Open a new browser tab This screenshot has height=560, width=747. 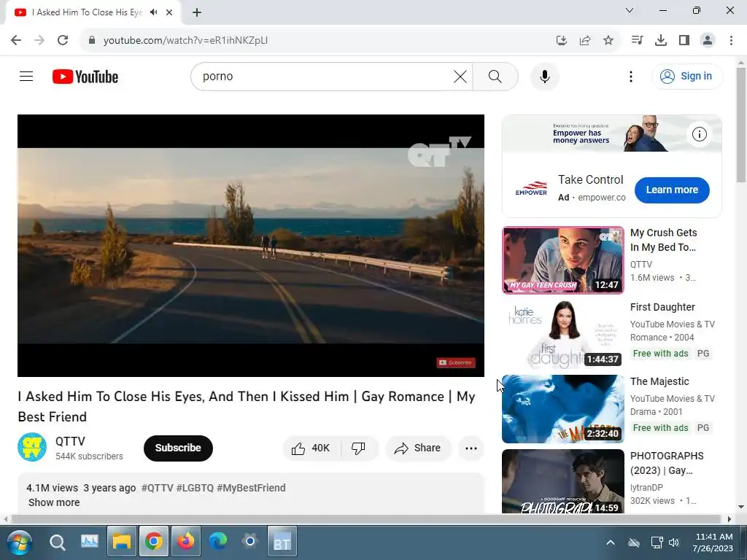(x=197, y=12)
